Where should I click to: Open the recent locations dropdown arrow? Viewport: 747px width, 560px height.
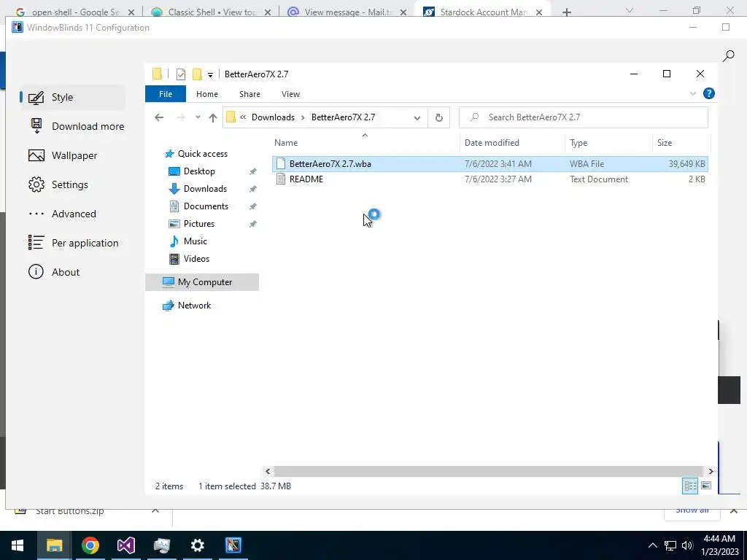[198, 117]
